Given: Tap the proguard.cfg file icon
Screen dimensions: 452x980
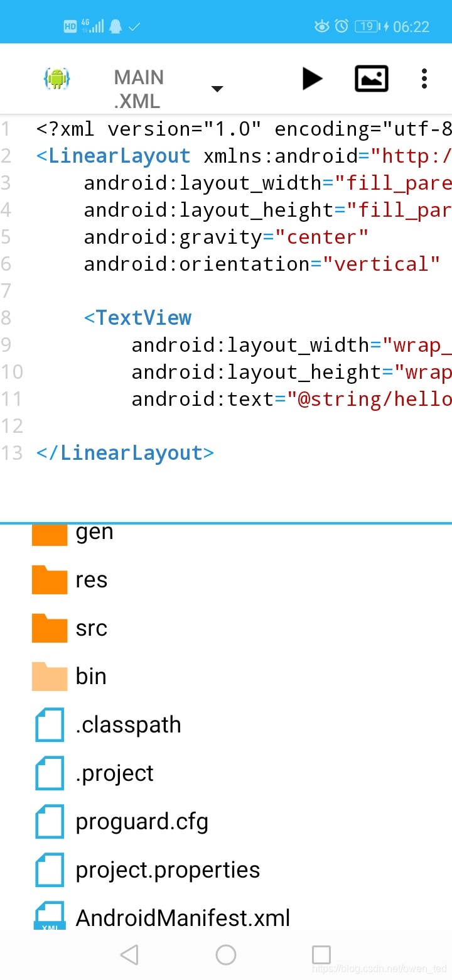Looking at the screenshot, I should pos(50,821).
